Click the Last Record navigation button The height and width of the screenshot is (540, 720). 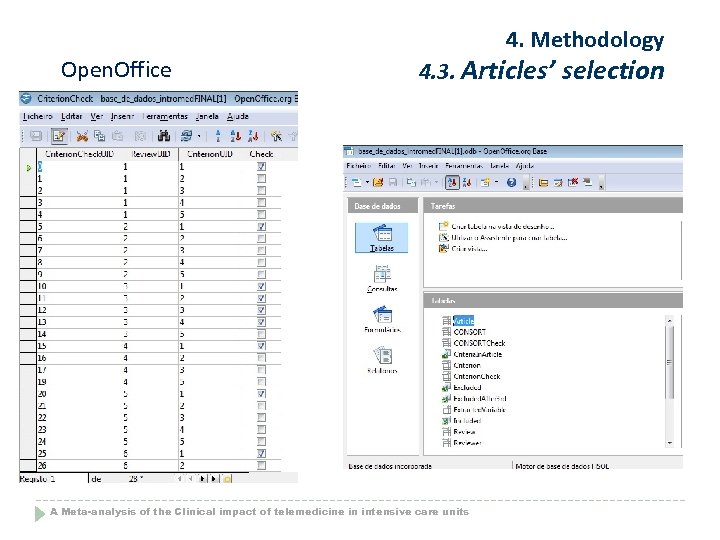(214, 479)
